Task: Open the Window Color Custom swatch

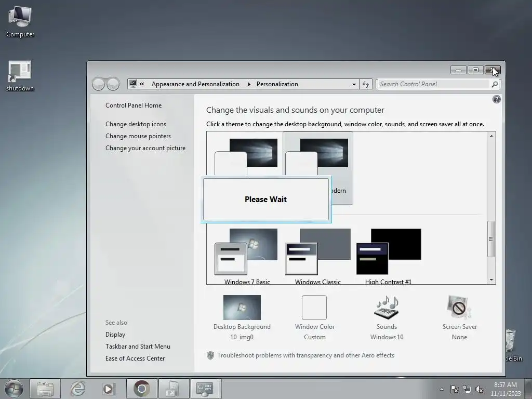Action: tap(314, 308)
